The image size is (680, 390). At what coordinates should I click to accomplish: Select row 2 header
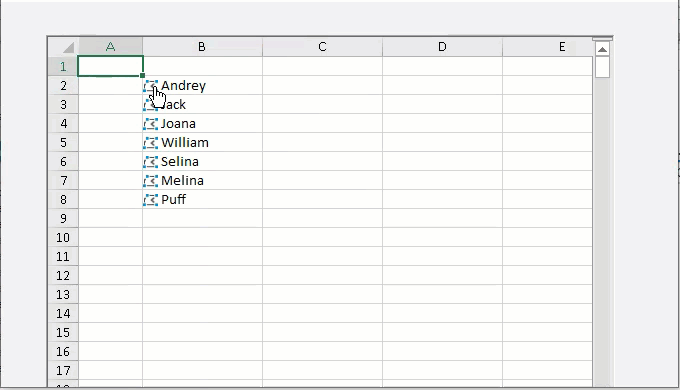(63, 85)
